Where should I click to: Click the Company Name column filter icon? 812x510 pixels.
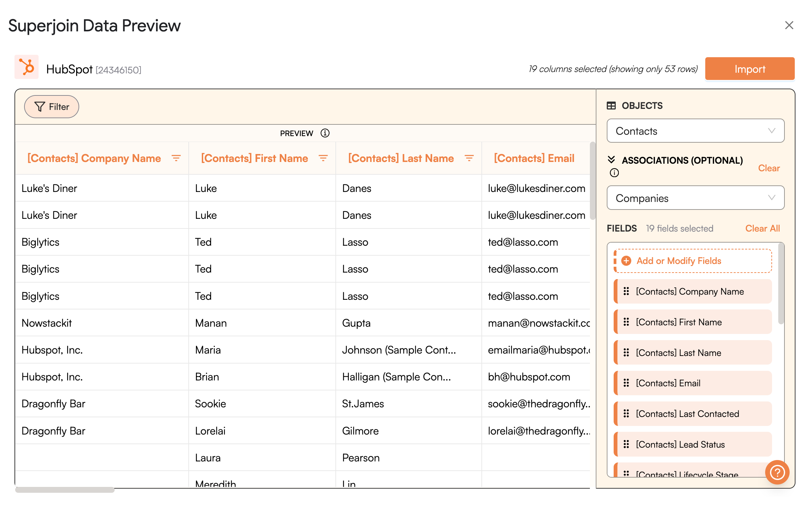click(x=176, y=158)
